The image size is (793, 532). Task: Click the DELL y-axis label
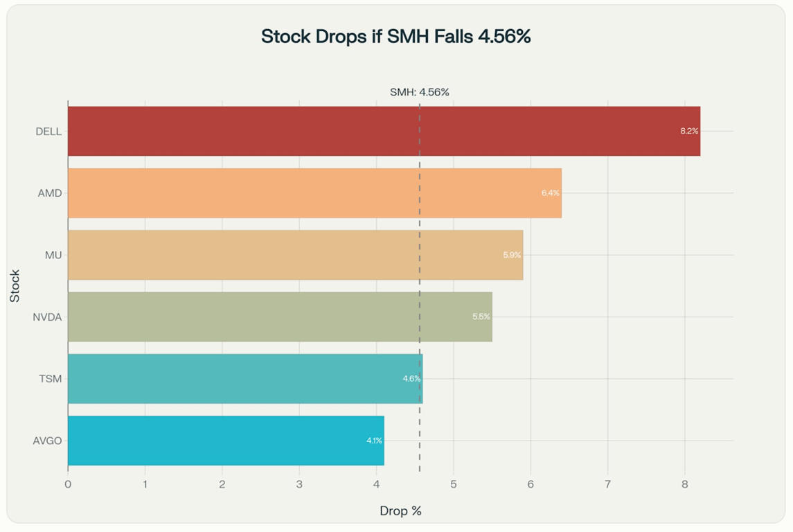pos(48,132)
